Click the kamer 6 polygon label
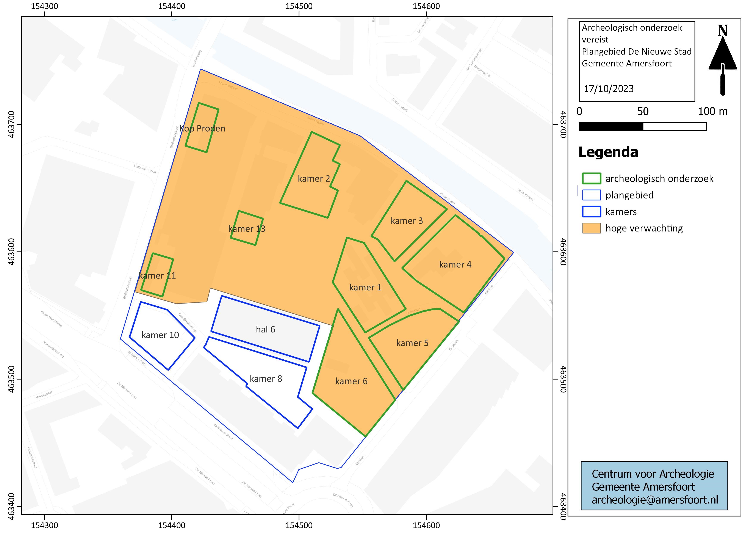Image resolution: width=756 pixels, height=535 pixels. [351, 381]
